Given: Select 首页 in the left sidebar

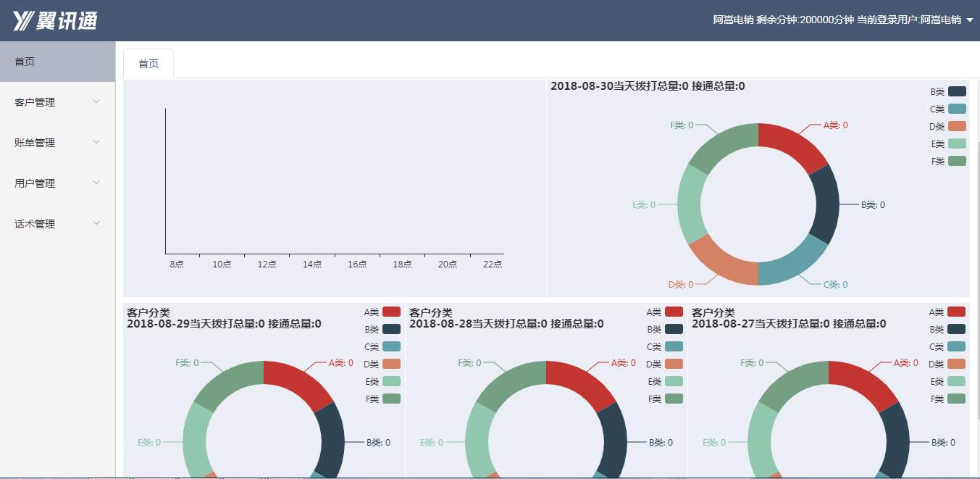Looking at the screenshot, I should tap(57, 62).
